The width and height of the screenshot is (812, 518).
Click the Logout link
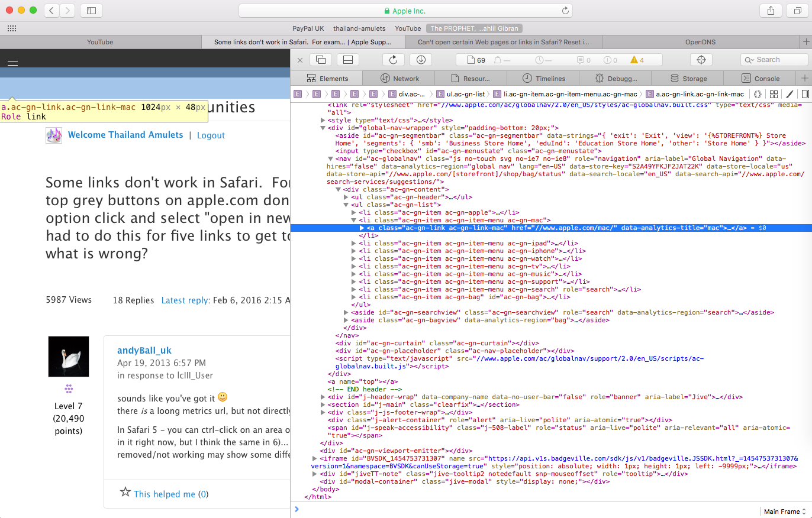pos(211,135)
